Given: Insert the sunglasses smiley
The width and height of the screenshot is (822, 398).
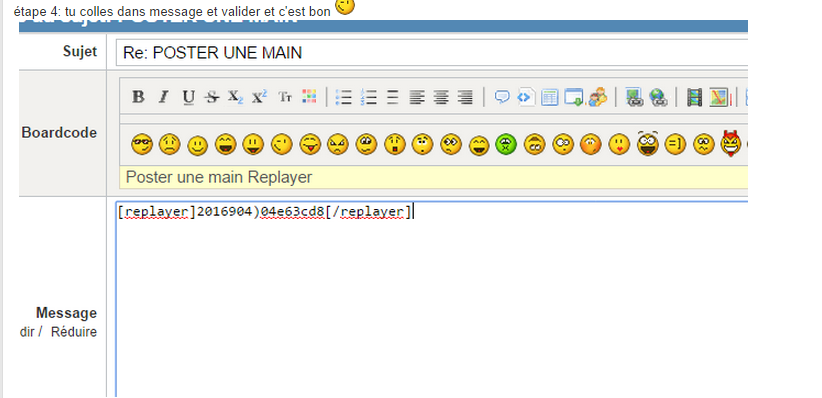Looking at the screenshot, I should click(142, 144).
